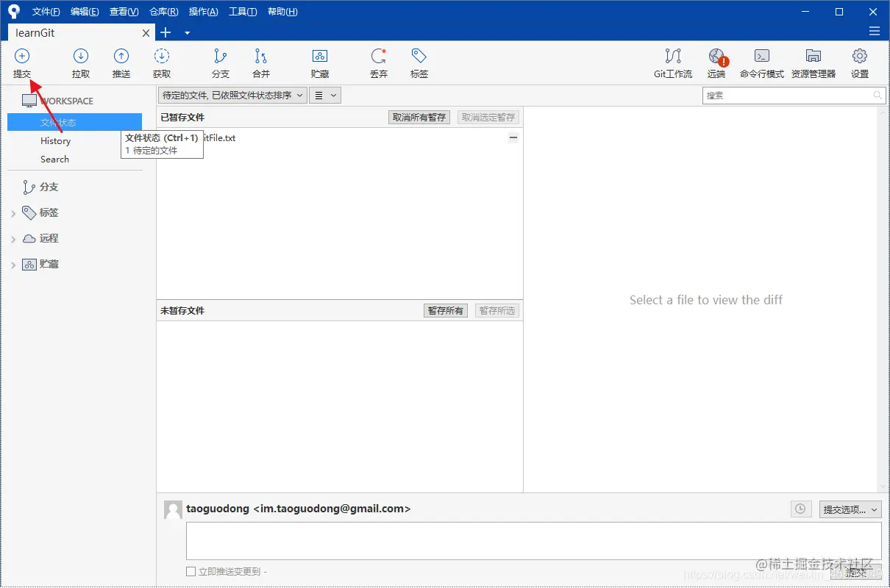Expand the Tags (标签) sidebar section
Viewport: 890px width, 588px height.
(x=13, y=213)
